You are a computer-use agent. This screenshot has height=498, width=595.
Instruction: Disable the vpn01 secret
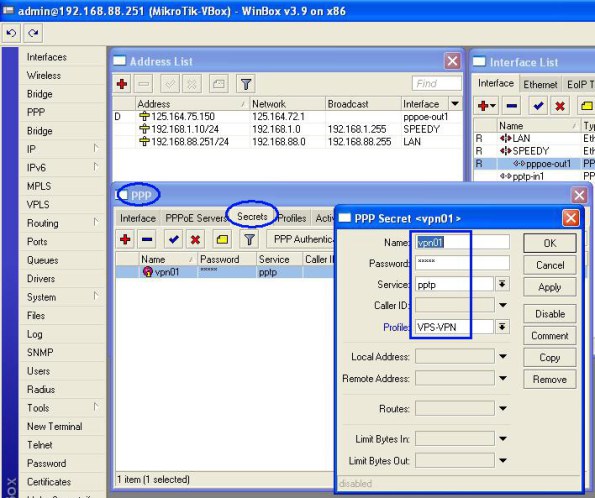[549, 314]
